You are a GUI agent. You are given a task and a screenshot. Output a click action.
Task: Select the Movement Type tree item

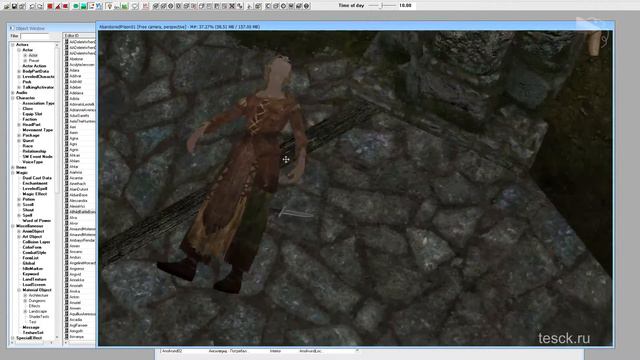pos(38,130)
